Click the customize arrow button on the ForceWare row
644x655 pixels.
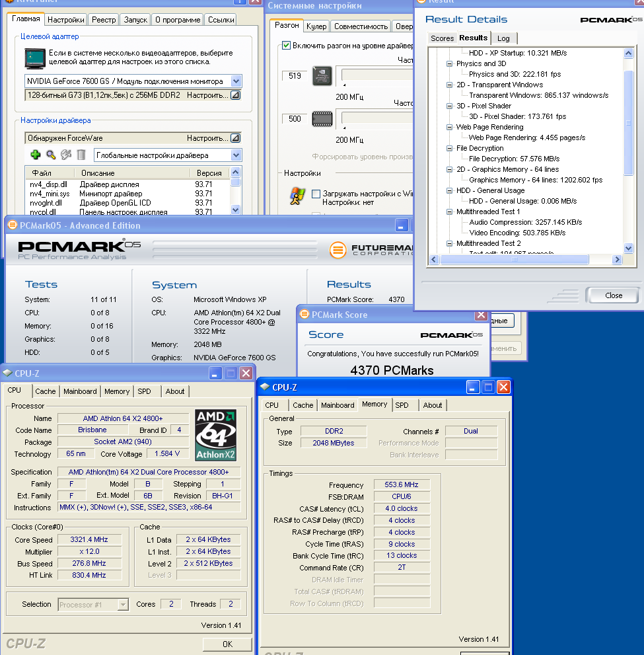point(235,138)
